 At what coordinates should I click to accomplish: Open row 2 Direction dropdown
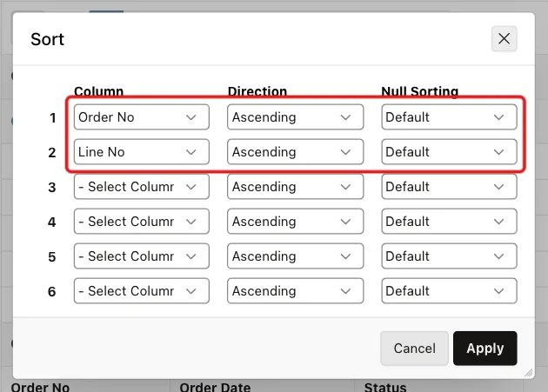(x=296, y=151)
